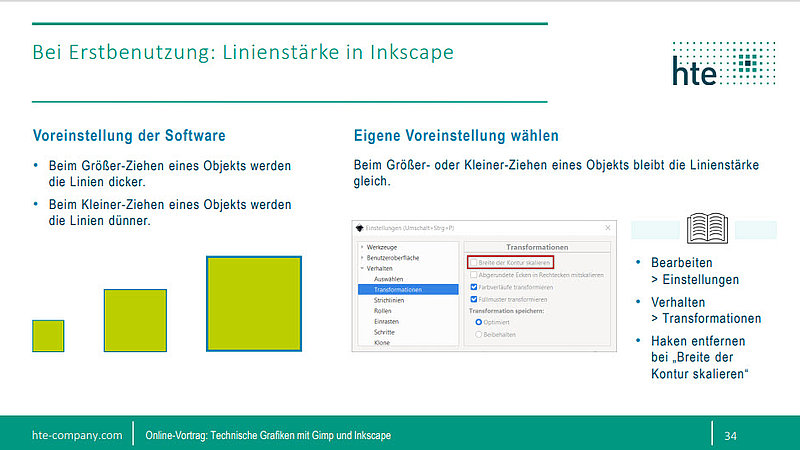Close the Einstellungen dialog with the X
The width and height of the screenshot is (800, 450).
coord(608,228)
